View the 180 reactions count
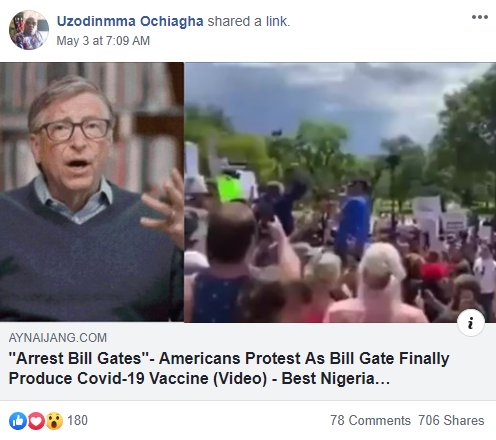This screenshot has height=440, width=496. point(77,420)
